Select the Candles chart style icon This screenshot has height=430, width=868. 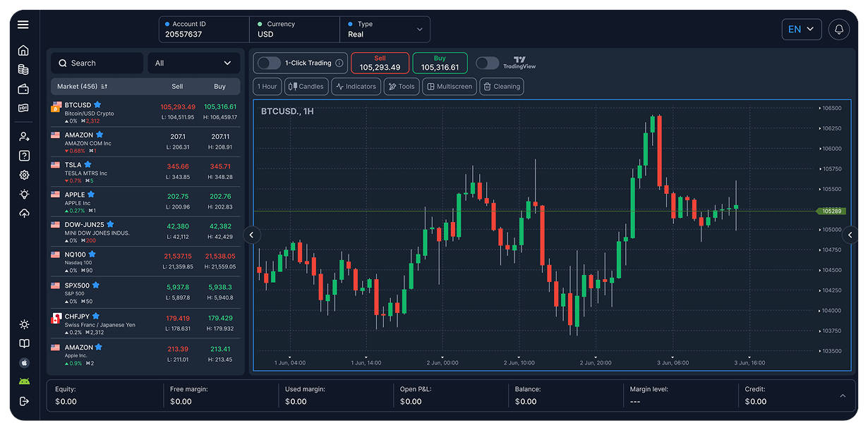306,86
